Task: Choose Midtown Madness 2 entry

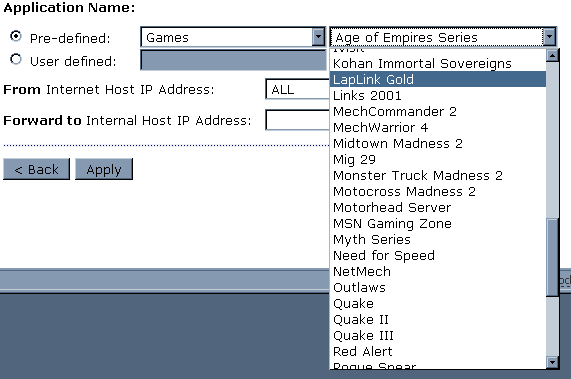Action: click(x=437, y=143)
